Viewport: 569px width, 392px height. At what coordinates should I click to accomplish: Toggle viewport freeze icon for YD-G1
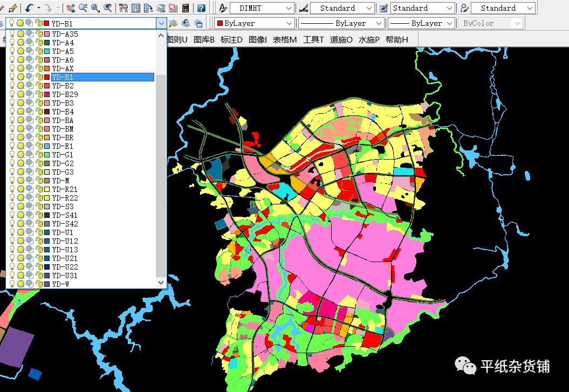pyautogui.click(x=30, y=154)
